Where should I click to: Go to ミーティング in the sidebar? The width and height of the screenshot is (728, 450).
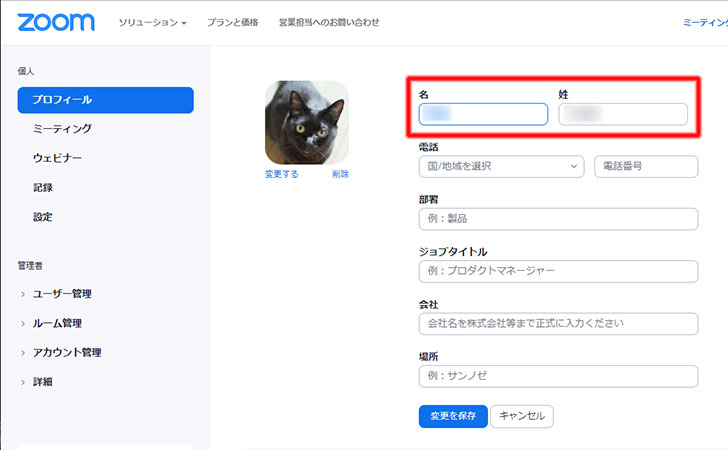coord(62,129)
